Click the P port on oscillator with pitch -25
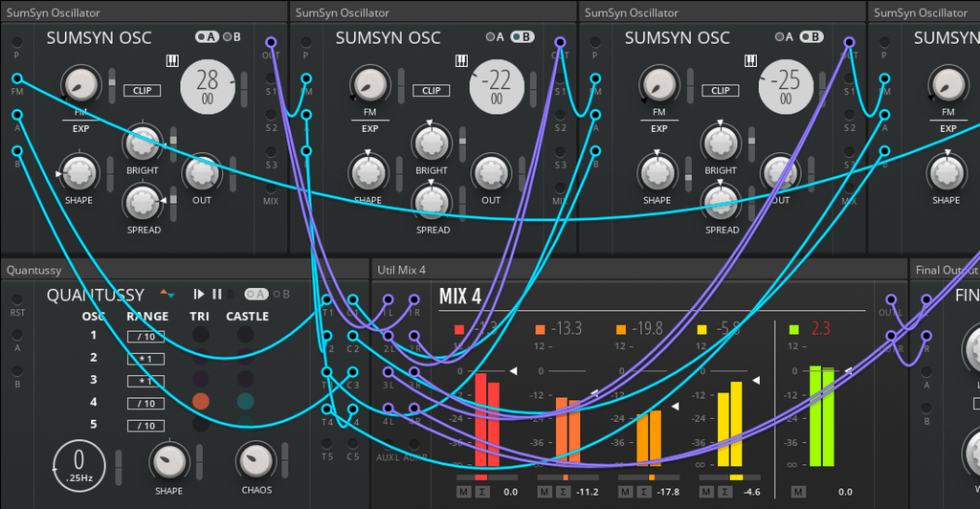Screen dimensions: 980x509 pos(595,42)
